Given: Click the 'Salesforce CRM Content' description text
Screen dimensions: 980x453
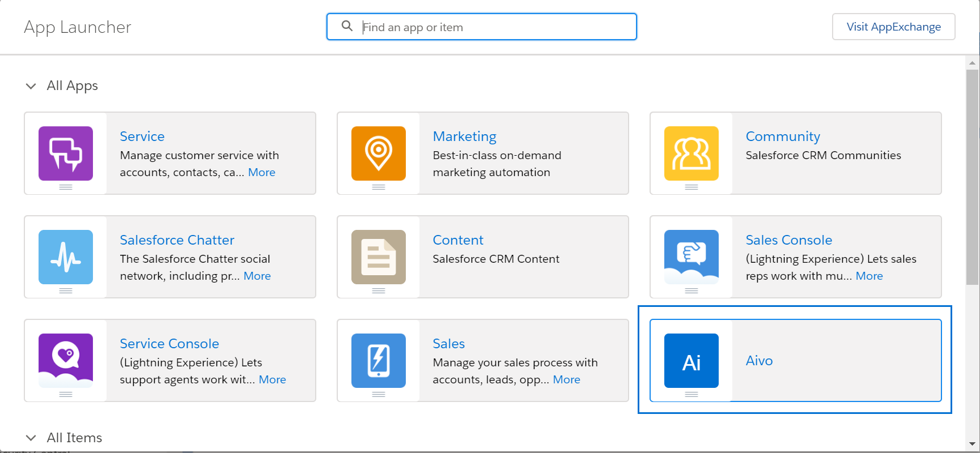Looking at the screenshot, I should click(496, 259).
